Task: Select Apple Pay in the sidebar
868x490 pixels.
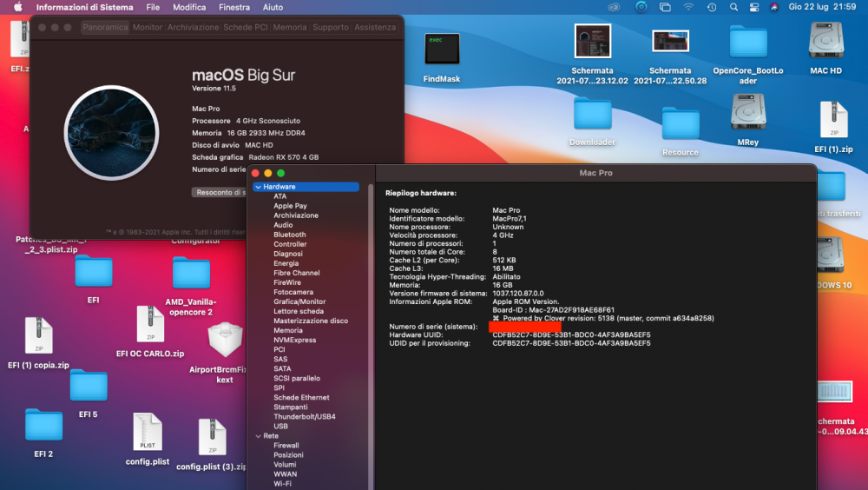Action: click(290, 206)
